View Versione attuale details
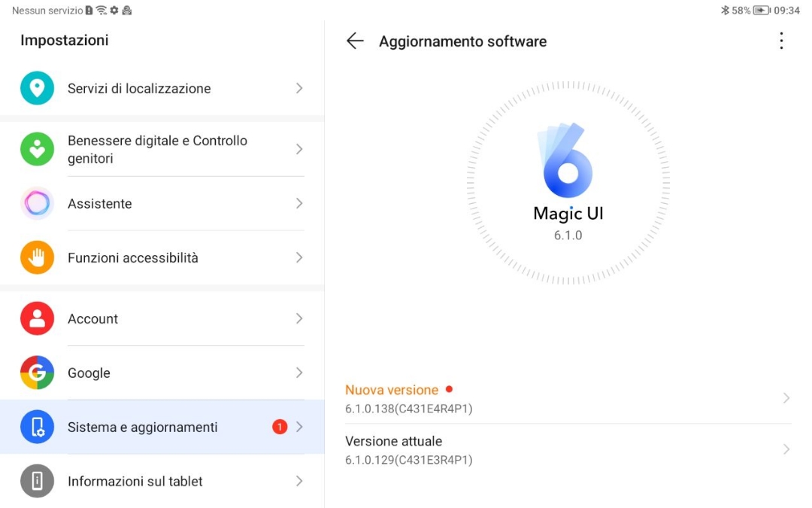Image resolution: width=812 pixels, height=508 pixels. pos(408,450)
